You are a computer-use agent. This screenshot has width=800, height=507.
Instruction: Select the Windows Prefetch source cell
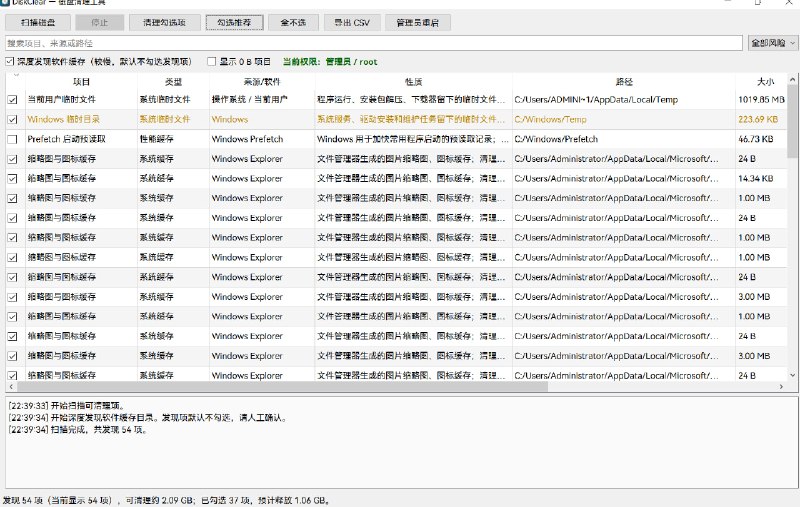coord(262,139)
